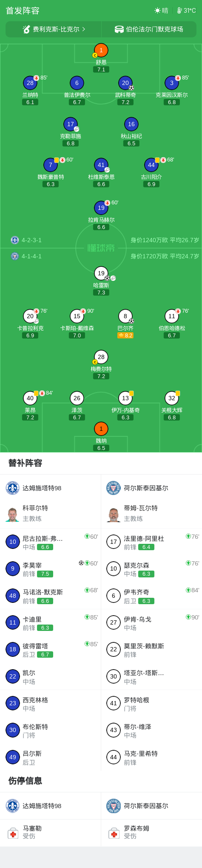
Task: Open player 8 巴尔齐 with rating 8.2
Action: point(125,316)
